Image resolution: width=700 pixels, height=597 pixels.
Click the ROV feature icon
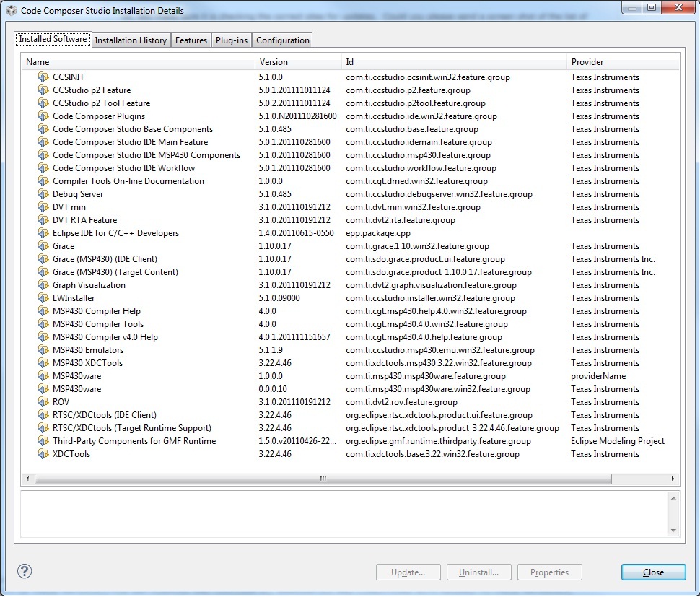43,402
